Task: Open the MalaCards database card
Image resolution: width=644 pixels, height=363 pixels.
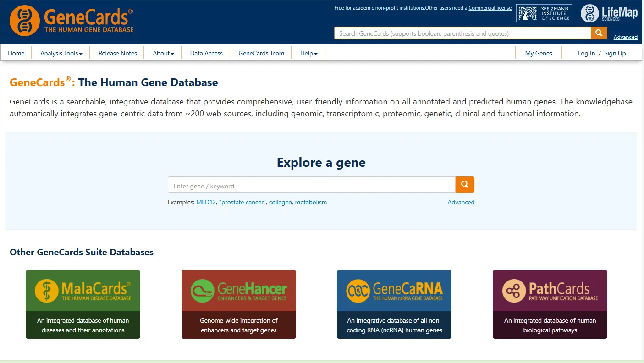Action: point(83,304)
